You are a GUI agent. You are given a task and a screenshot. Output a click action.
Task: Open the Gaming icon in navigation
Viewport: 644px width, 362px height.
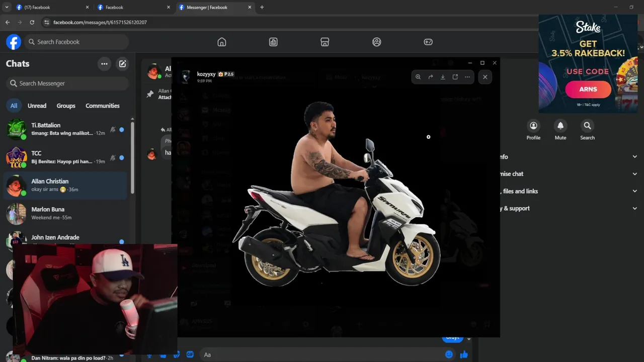(428, 42)
